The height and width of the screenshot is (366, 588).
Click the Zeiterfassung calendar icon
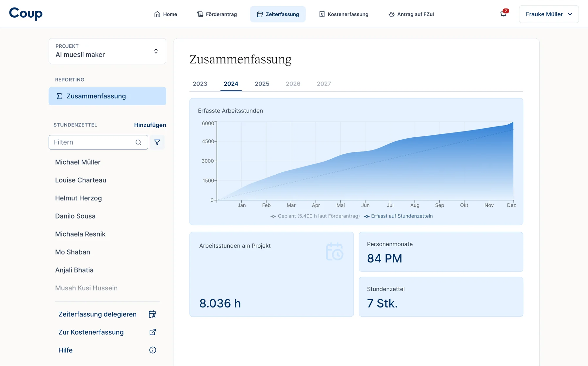click(260, 14)
